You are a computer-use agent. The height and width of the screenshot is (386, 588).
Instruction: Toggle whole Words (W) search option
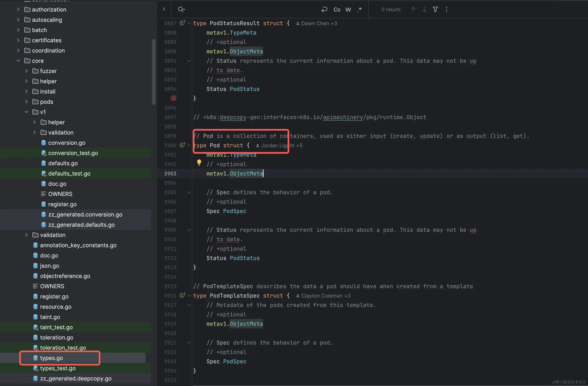click(348, 9)
